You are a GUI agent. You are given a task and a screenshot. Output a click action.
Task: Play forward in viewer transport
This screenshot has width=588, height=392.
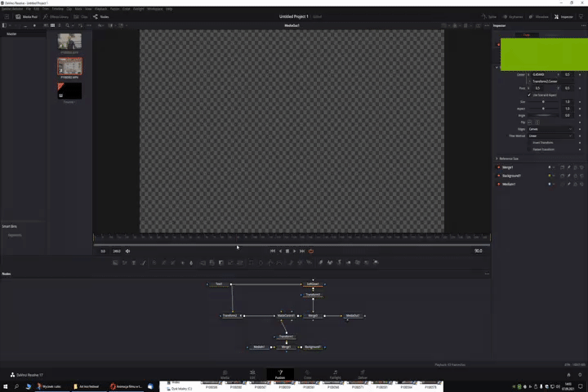(x=294, y=251)
